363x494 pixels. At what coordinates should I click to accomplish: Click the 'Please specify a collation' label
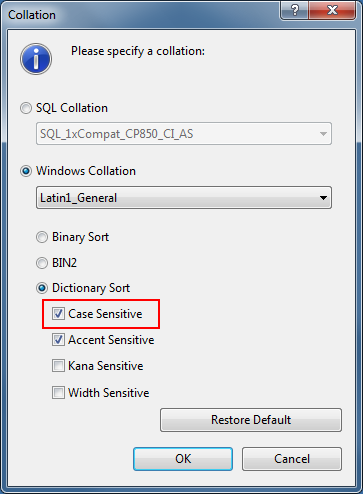138,51
